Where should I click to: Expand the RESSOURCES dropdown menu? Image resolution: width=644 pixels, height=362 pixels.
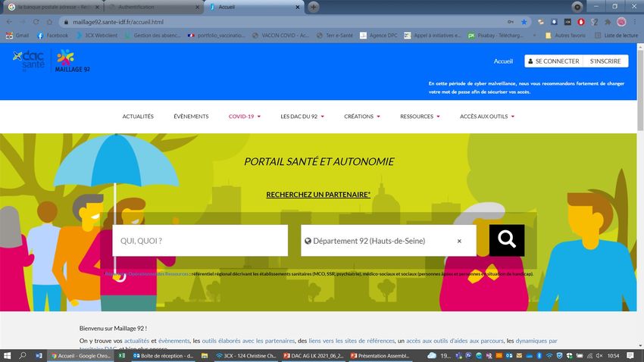tap(420, 117)
